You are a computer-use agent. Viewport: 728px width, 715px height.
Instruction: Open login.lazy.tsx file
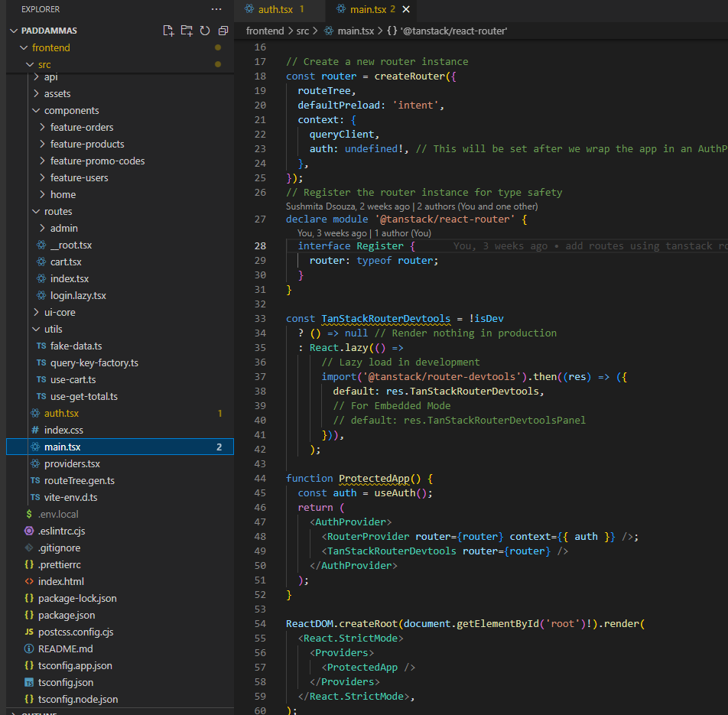pos(79,296)
